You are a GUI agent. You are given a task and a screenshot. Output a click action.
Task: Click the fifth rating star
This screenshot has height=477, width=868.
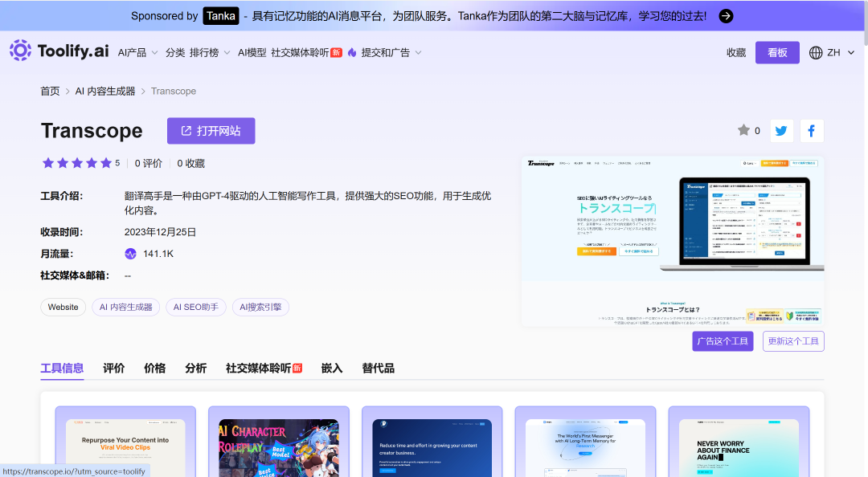(x=106, y=163)
